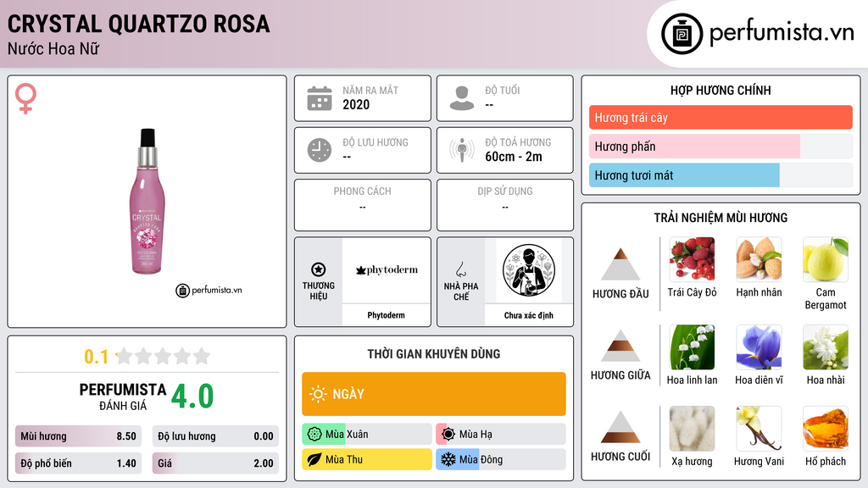Click the person icon beside Độ tuổi

tap(462, 98)
